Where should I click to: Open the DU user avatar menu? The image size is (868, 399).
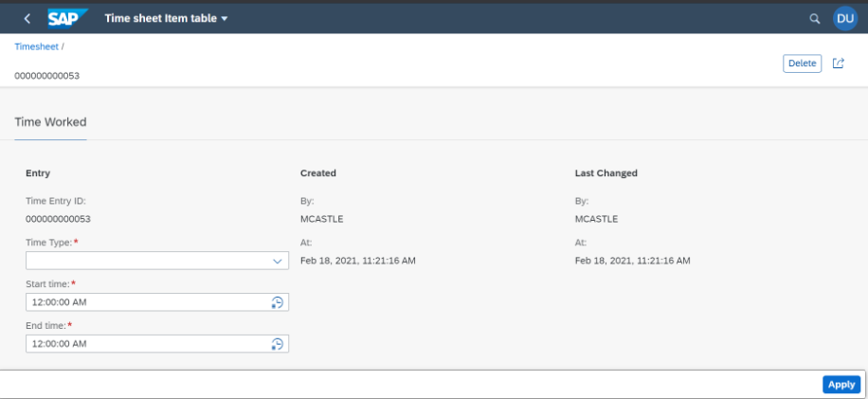[844, 19]
